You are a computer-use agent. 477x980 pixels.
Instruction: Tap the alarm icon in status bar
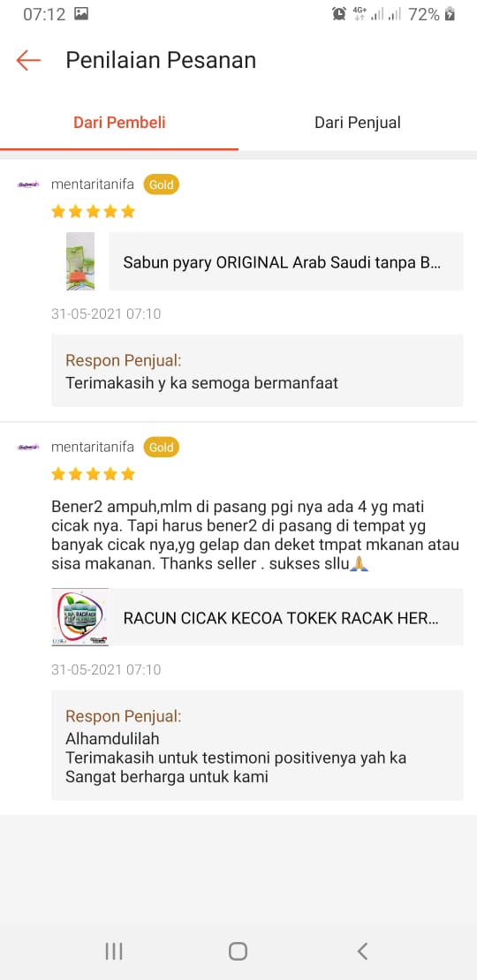tap(339, 14)
